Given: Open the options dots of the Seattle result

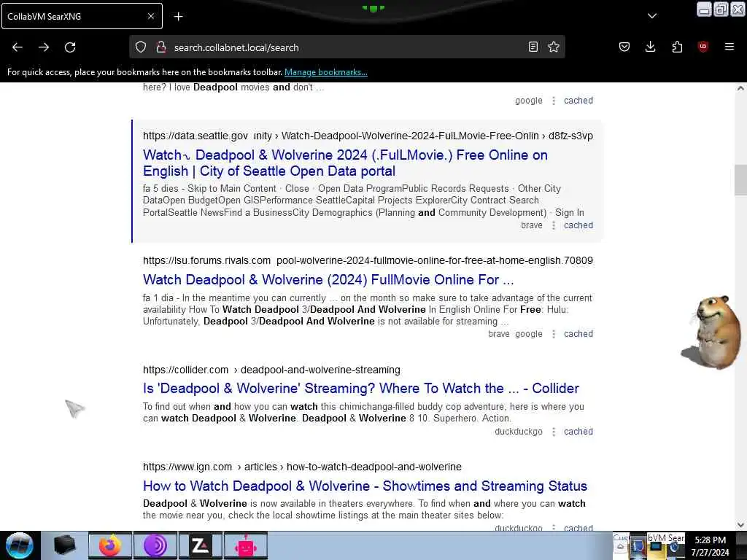Looking at the screenshot, I should (x=554, y=225).
